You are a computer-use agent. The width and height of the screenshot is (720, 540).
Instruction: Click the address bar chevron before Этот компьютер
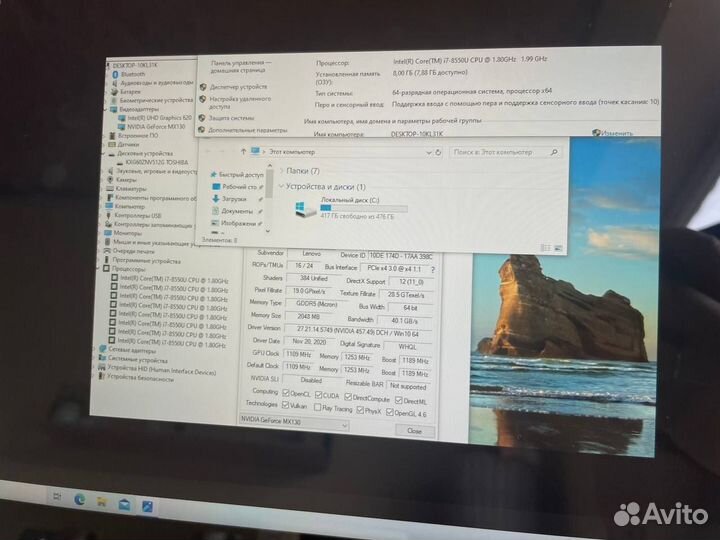264,152
